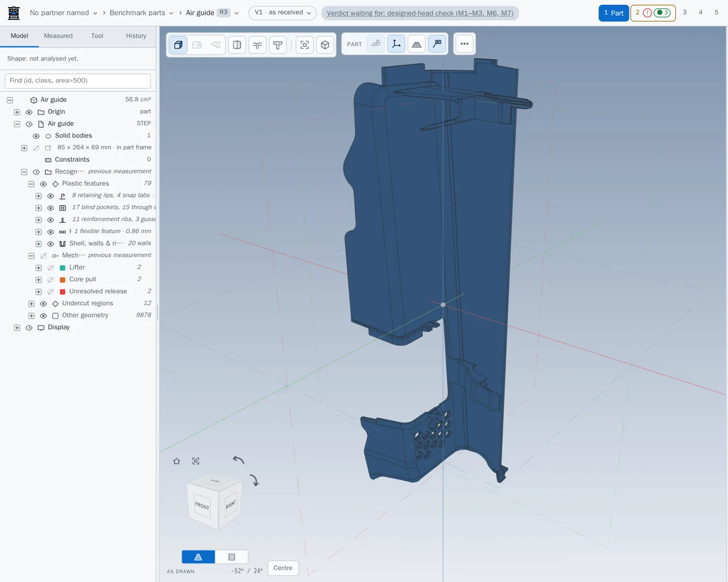Click the 1 Part step button
728x582 pixels.
coord(614,13)
